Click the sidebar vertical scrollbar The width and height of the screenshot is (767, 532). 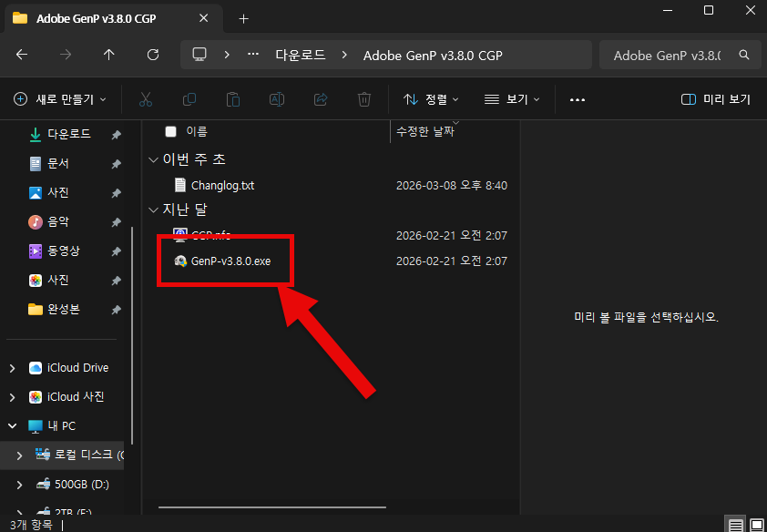pos(132,335)
